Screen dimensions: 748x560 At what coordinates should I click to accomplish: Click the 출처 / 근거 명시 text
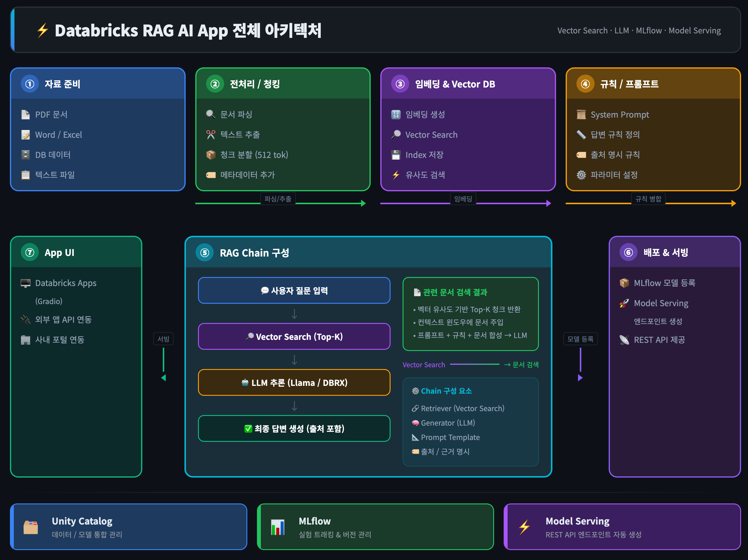(x=445, y=452)
